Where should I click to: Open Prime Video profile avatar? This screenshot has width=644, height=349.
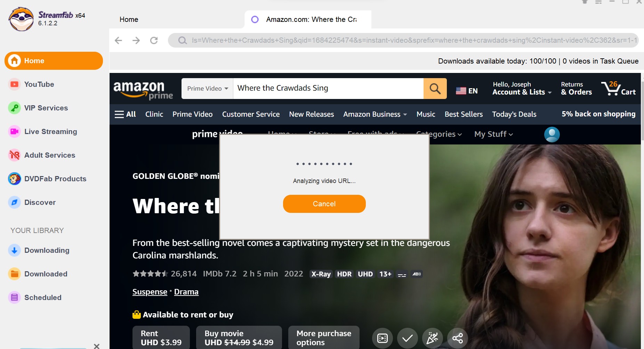point(552,134)
